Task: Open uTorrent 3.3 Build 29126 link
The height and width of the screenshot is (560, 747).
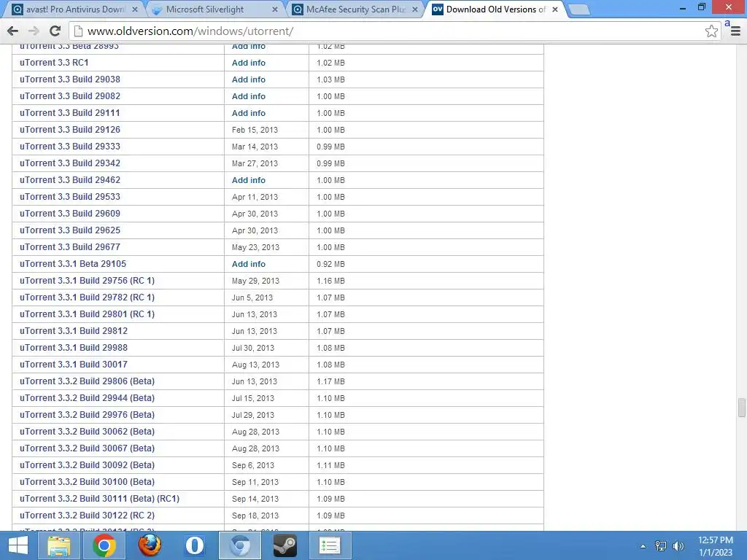Action: pyautogui.click(x=70, y=130)
